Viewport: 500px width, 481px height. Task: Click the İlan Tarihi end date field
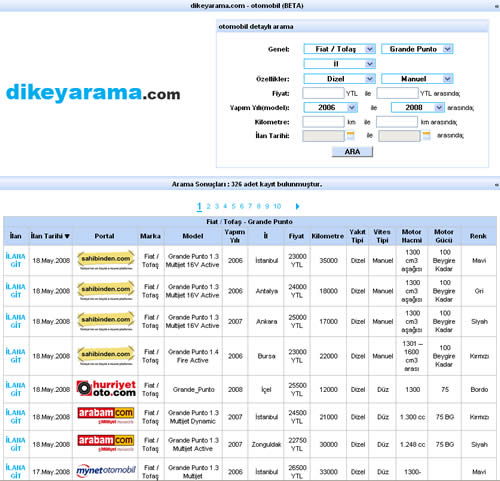click(399, 136)
